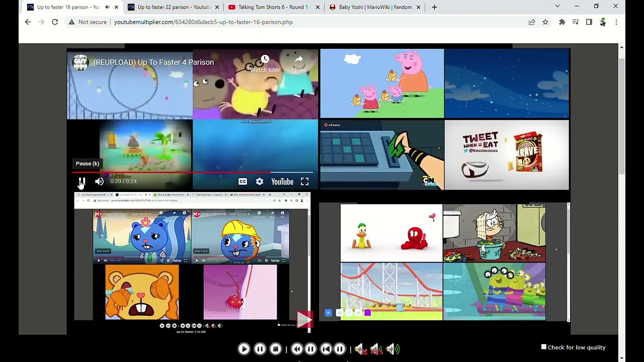This screenshot has width=644, height=362.
Task: Open the media control icon in toolbar
Action: tap(576, 22)
